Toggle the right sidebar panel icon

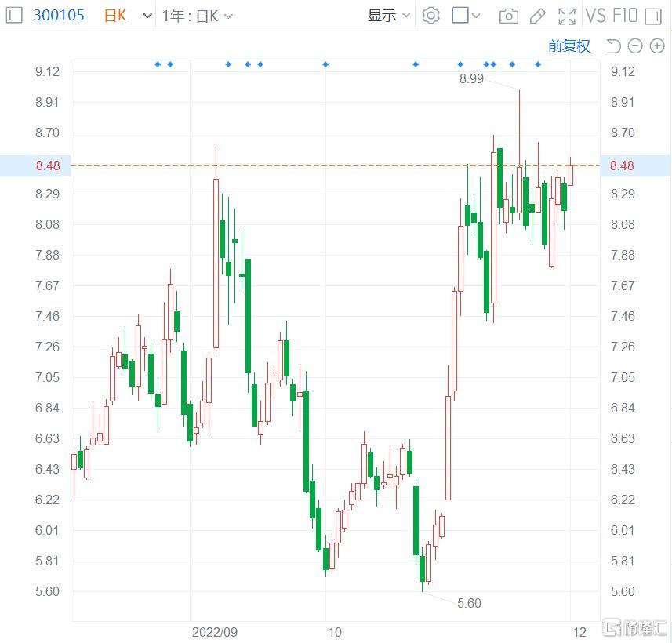click(653, 16)
